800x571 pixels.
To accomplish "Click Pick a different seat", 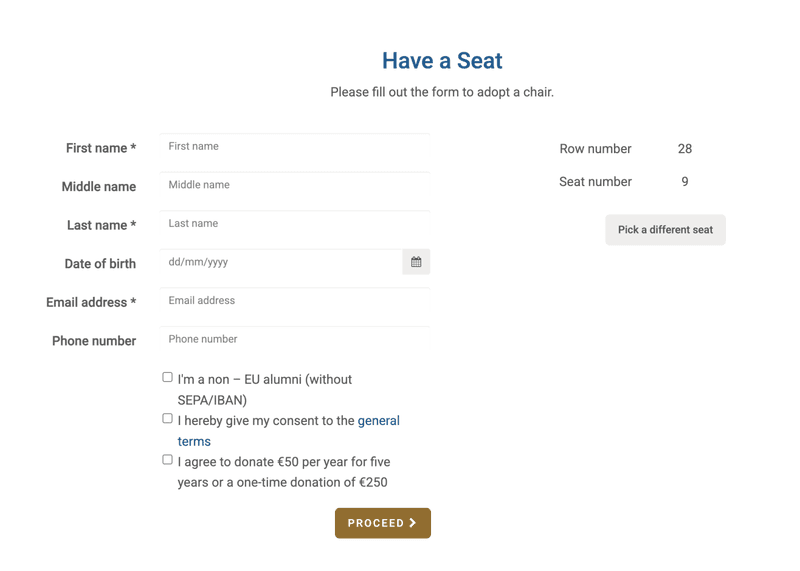I will (665, 230).
